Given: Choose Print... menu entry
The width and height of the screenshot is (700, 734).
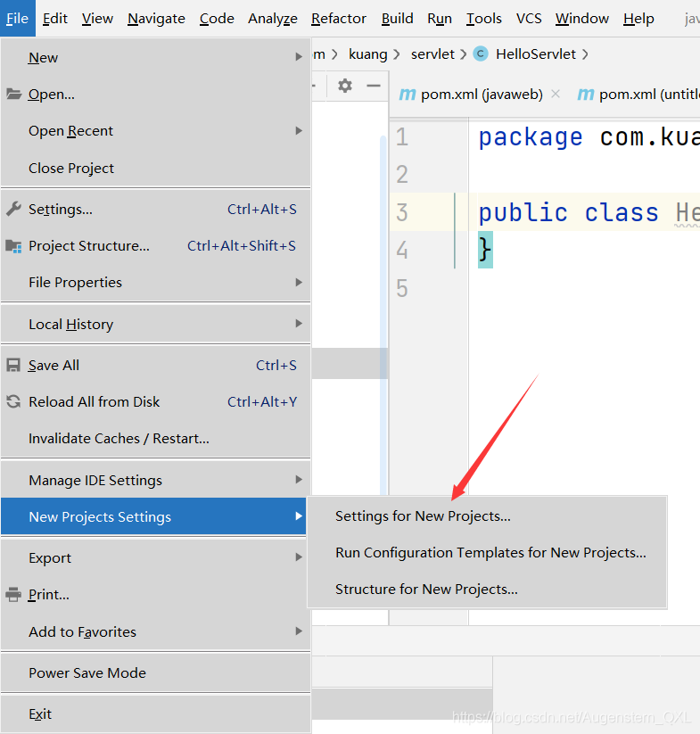Looking at the screenshot, I should [x=155, y=595].
